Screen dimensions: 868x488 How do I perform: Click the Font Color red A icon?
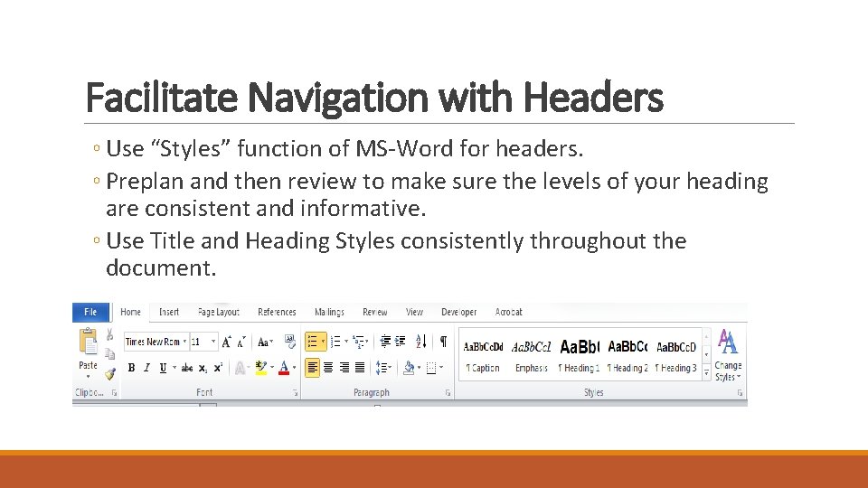[283, 368]
